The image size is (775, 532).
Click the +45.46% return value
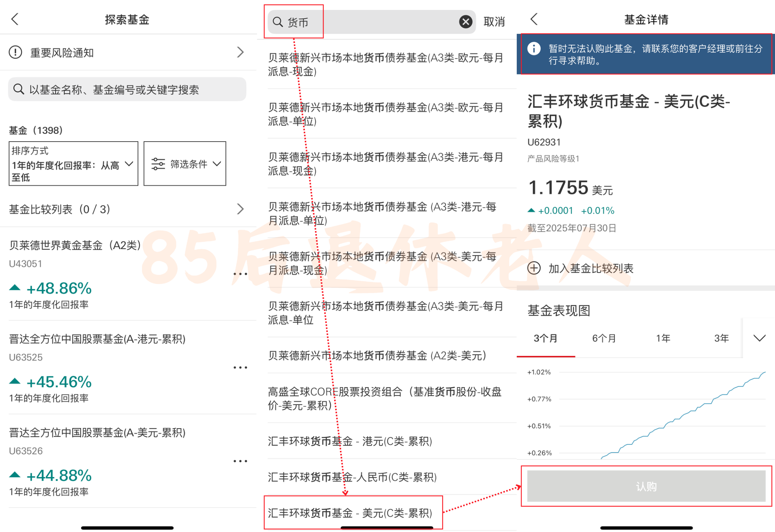click(x=59, y=382)
